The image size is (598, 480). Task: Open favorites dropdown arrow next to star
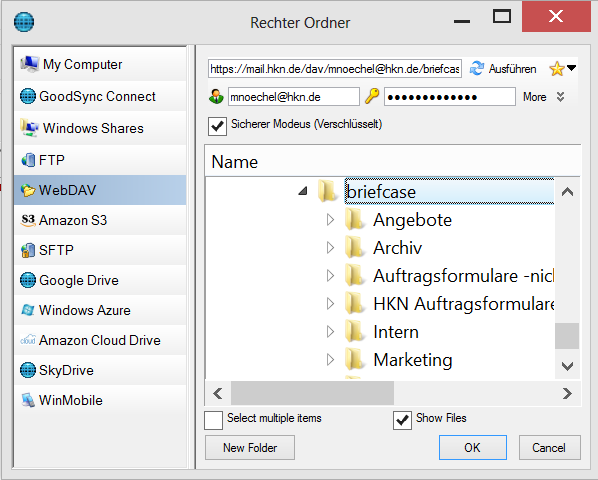point(571,68)
